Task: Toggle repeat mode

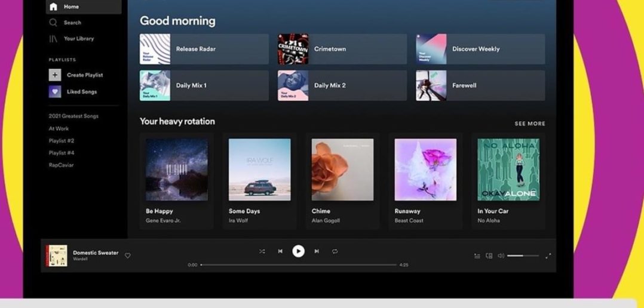Action: point(335,251)
